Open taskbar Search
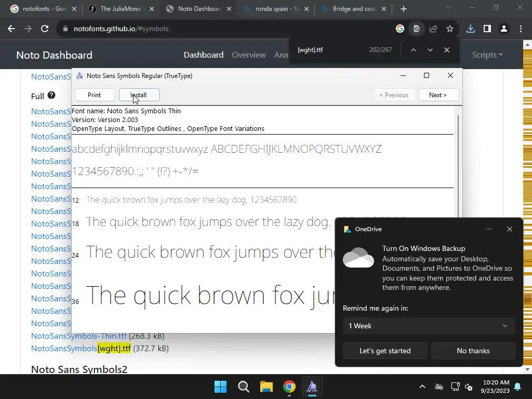The height and width of the screenshot is (399, 532). (244, 387)
